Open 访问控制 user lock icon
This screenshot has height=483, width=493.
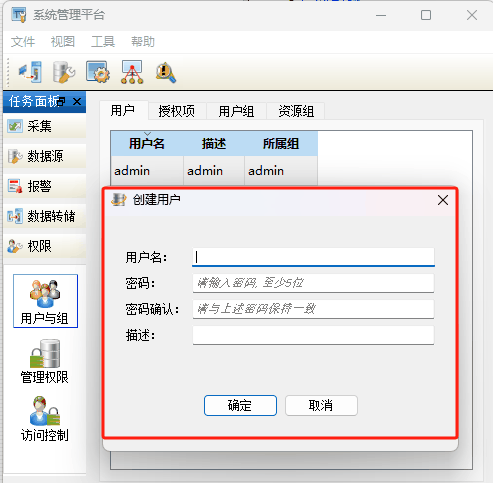45,419
